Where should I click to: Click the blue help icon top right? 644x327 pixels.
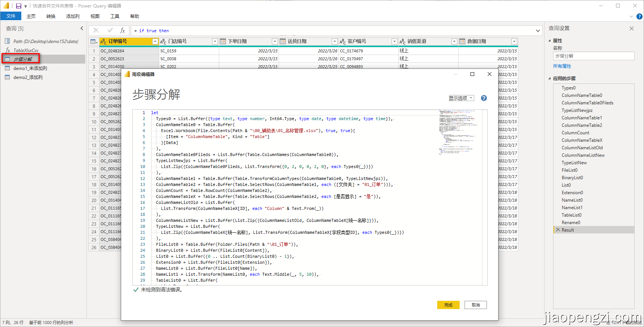(x=640, y=16)
